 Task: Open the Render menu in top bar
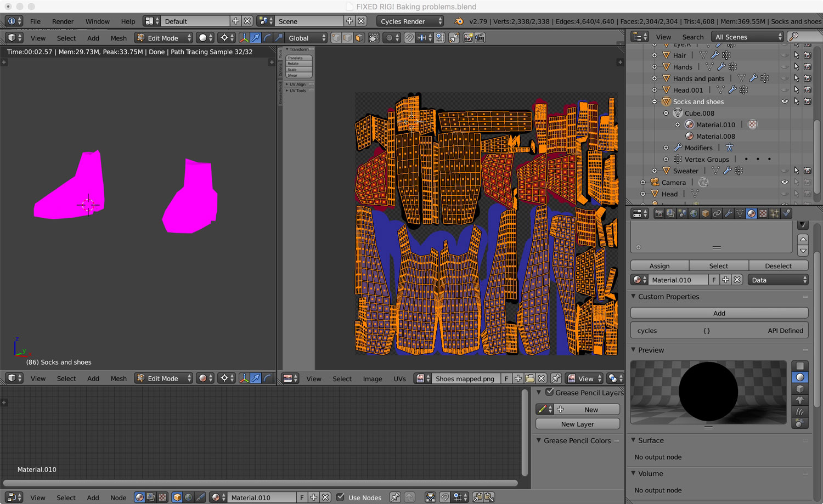click(x=63, y=21)
